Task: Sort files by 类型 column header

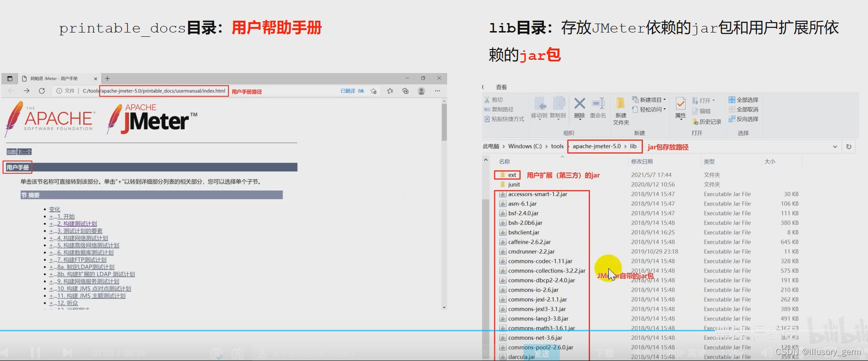Action: 709,162
